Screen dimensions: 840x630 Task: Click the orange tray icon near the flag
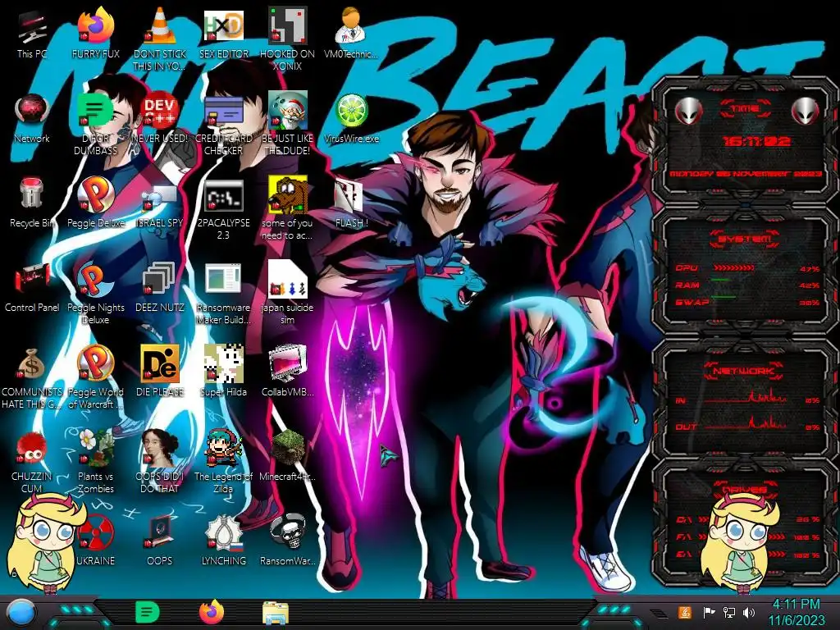coord(685,612)
